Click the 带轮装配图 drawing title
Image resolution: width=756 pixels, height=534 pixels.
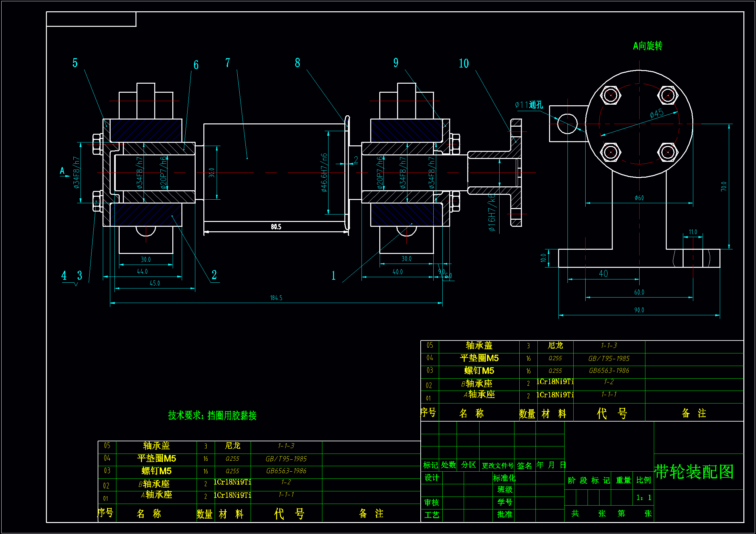click(694, 472)
